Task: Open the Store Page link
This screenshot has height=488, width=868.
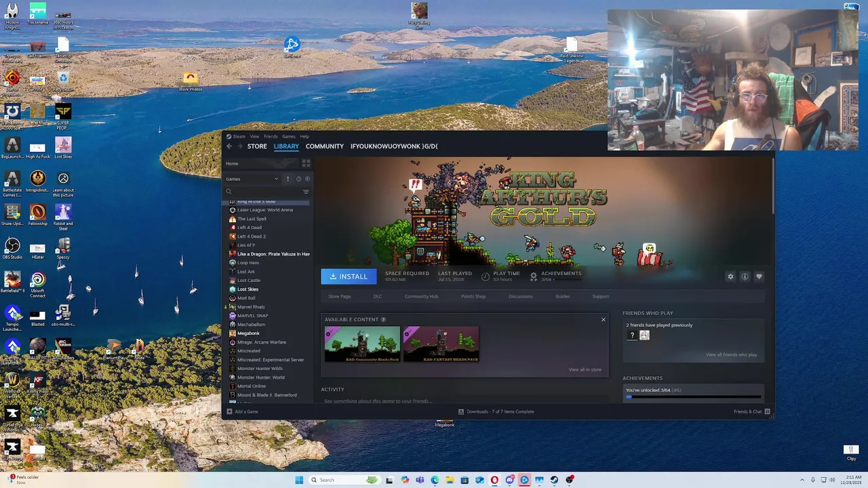Action: tap(340, 296)
